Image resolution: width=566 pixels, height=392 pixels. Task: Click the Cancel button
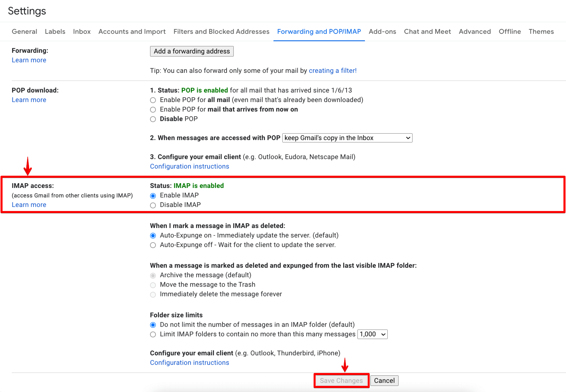[x=384, y=380]
